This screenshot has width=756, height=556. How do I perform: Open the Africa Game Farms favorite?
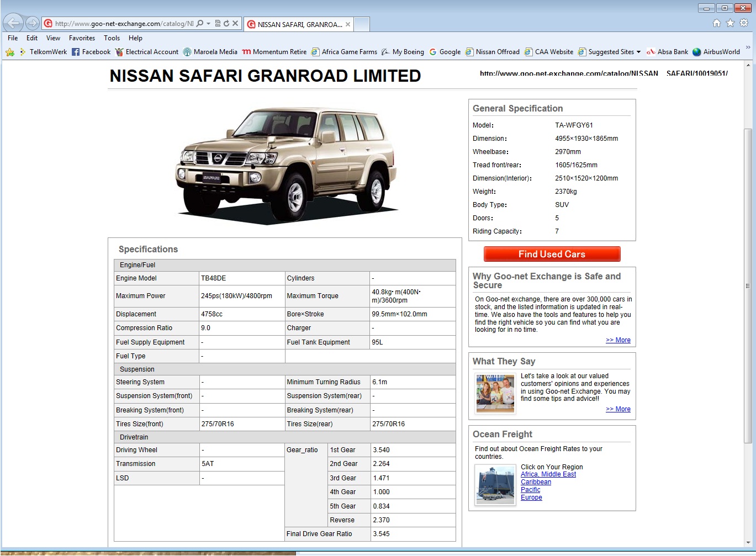tap(344, 52)
